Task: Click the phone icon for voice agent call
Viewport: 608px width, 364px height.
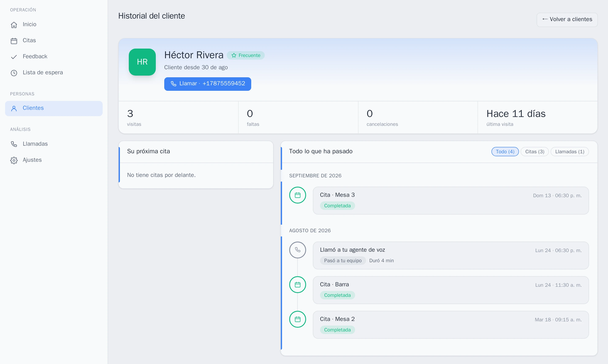Action: click(297, 250)
